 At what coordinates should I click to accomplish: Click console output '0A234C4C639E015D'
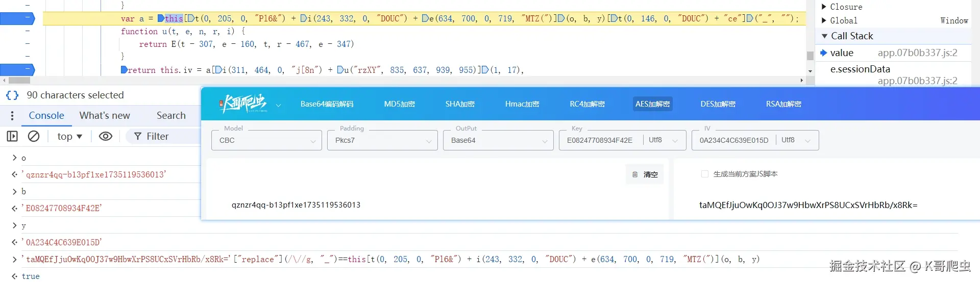[62, 242]
